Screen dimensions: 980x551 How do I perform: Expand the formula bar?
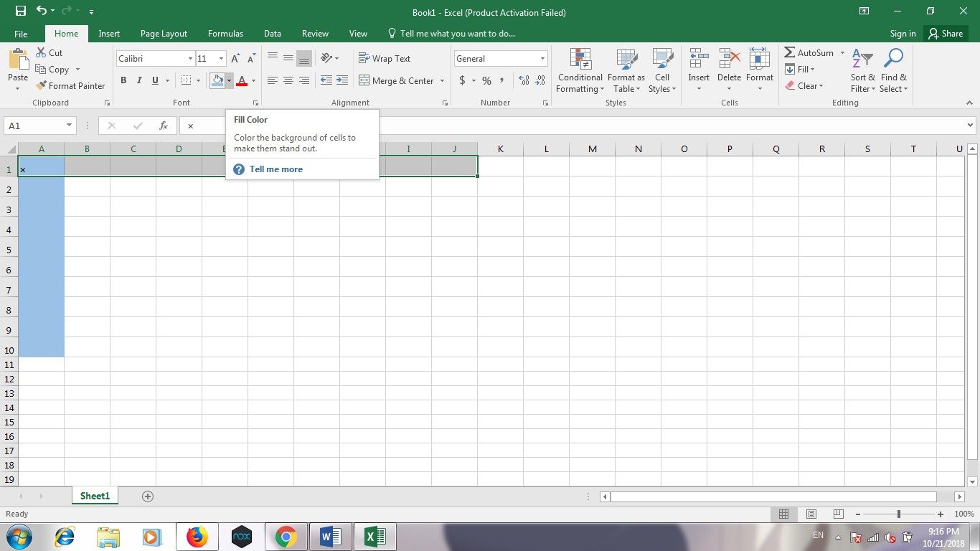(970, 126)
